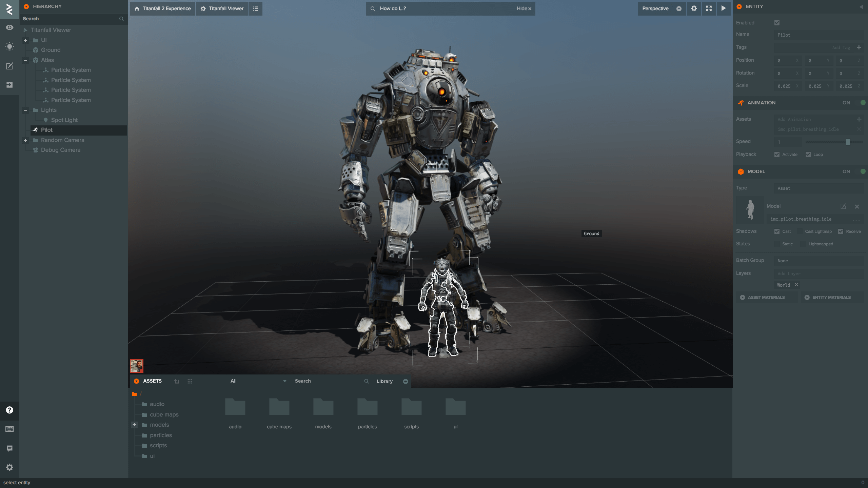The image size is (868, 488).
Task: Open the asset Library link
Action: pos(384,381)
